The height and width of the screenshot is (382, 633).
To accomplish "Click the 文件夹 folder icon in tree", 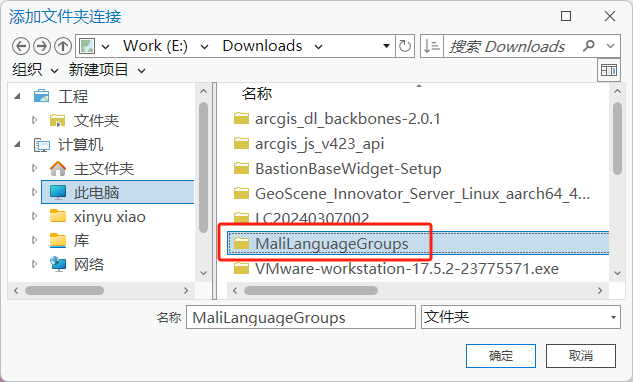I will tap(57, 120).
